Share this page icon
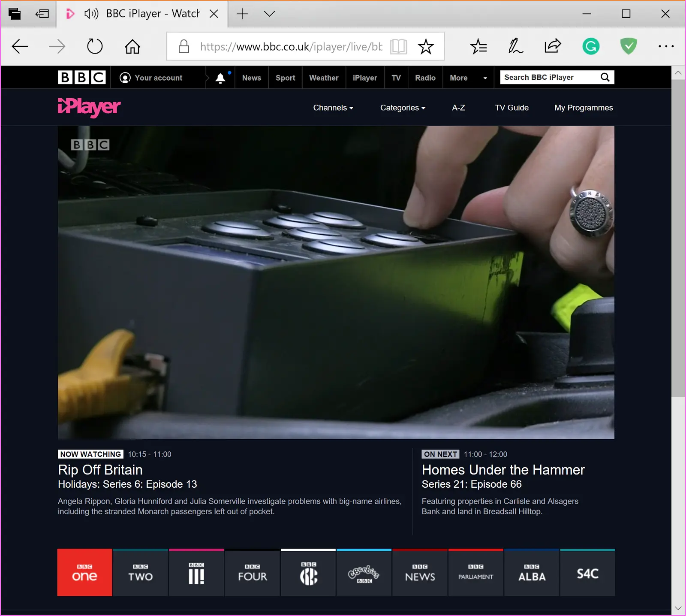Viewport: 686px width, 616px height. click(x=553, y=46)
